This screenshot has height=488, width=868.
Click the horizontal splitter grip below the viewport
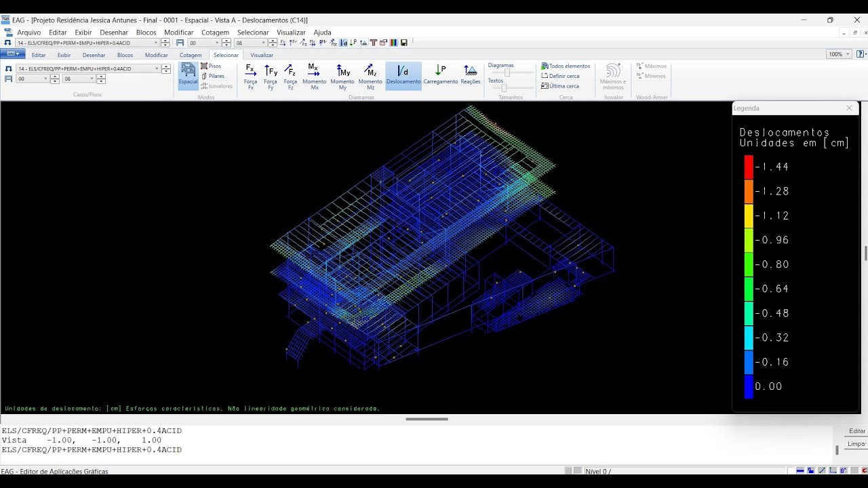click(427, 419)
